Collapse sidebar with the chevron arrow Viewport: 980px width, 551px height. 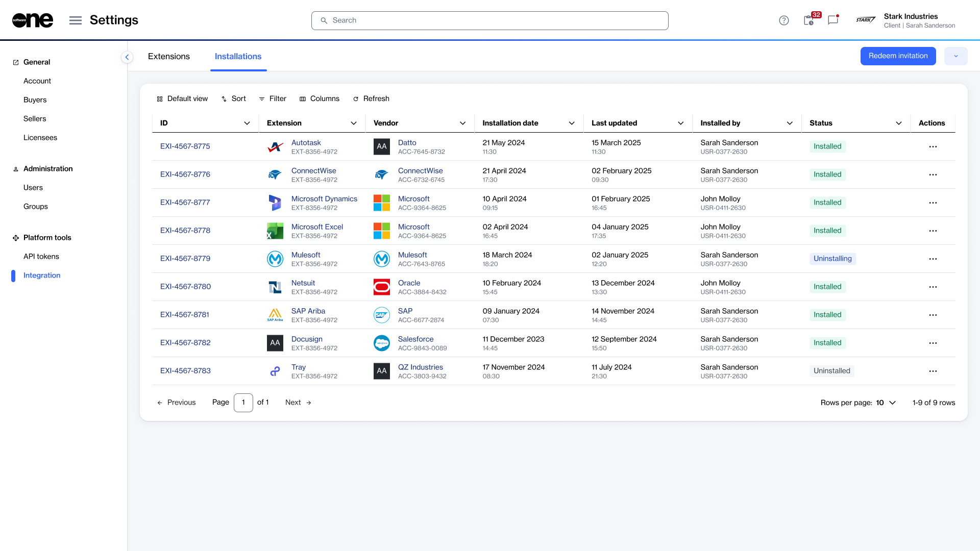(127, 57)
